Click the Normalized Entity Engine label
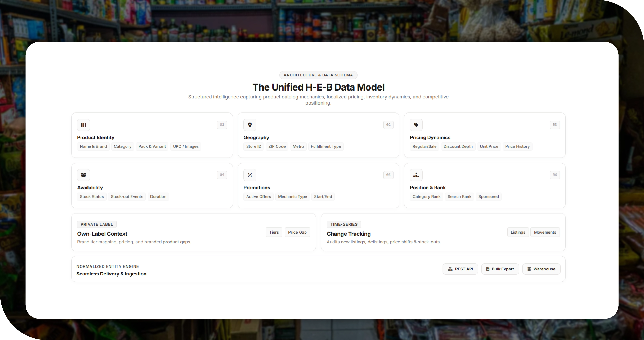This screenshot has width=644, height=340. point(107,266)
